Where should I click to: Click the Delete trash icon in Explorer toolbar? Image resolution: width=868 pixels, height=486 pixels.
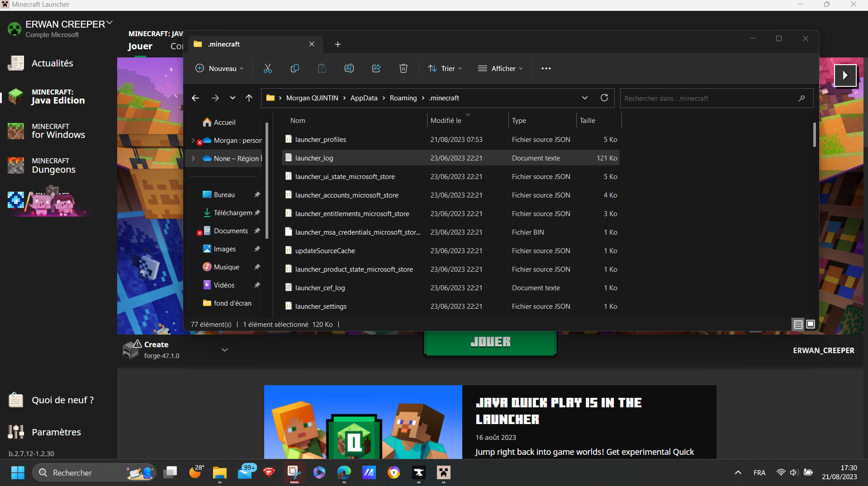403,68
